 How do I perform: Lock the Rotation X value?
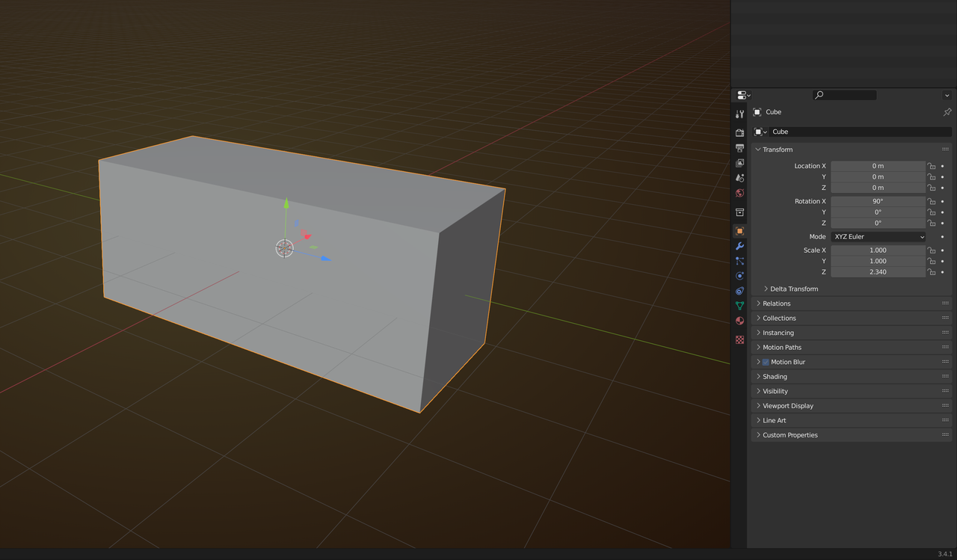coord(932,201)
